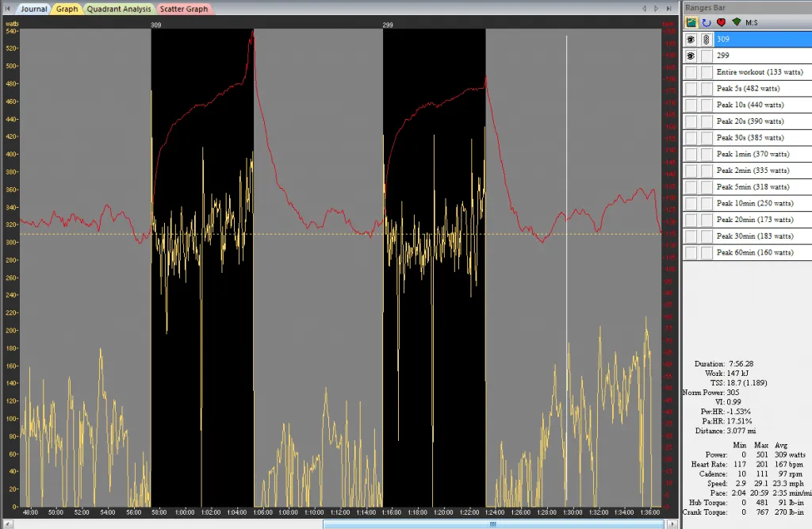812x529 pixels.
Task: Show the Peak 5min range visibility box
Action: pyautogui.click(x=691, y=187)
